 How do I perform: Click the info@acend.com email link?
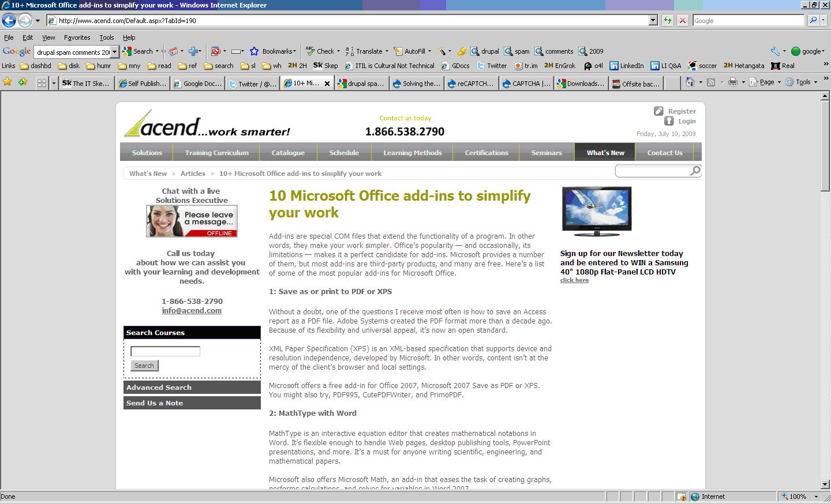click(x=192, y=310)
